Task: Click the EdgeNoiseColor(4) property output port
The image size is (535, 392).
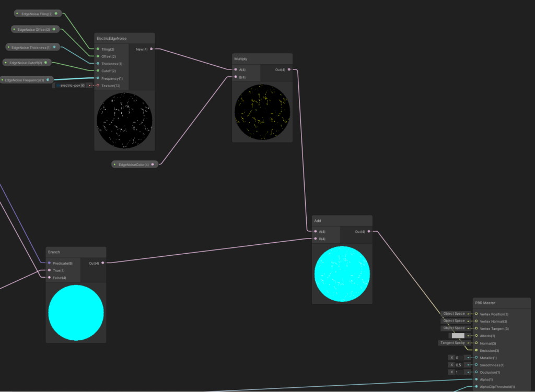Action: [x=152, y=164]
